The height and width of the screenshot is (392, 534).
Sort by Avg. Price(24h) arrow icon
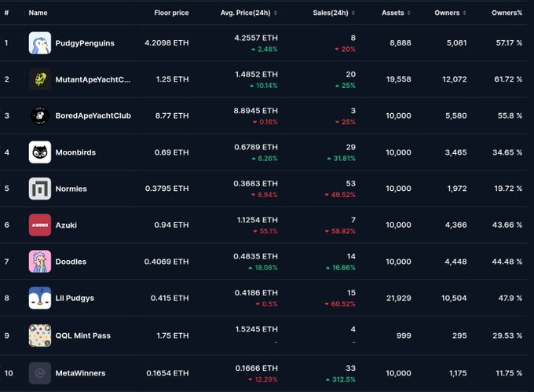(275, 13)
